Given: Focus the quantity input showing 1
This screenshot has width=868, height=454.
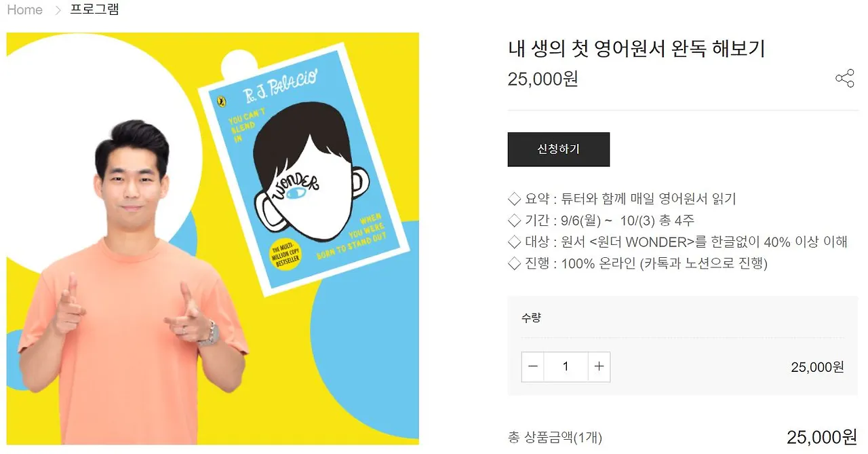Looking at the screenshot, I should click(x=566, y=366).
